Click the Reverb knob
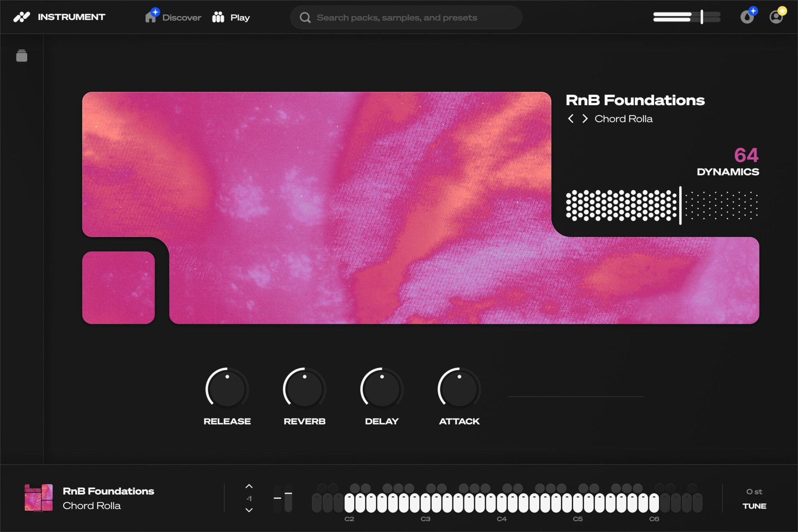 click(304, 389)
